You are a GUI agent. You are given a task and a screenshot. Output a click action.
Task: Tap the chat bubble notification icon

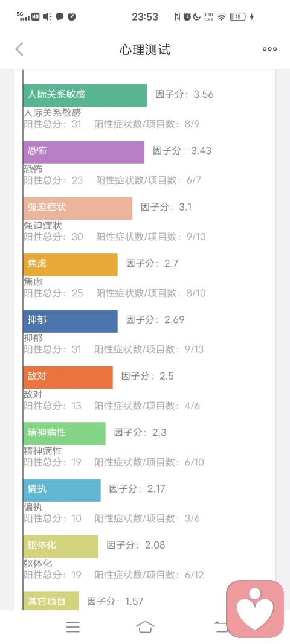tap(60, 17)
